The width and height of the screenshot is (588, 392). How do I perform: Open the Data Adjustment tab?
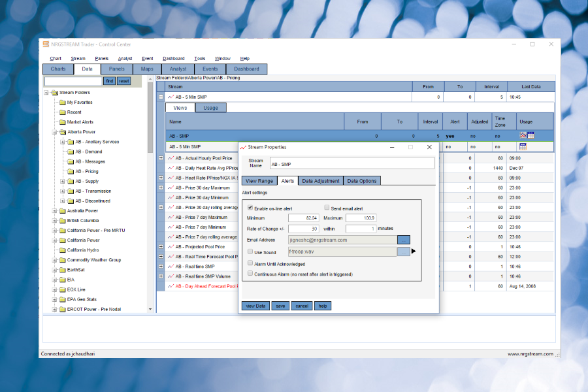pos(321,181)
